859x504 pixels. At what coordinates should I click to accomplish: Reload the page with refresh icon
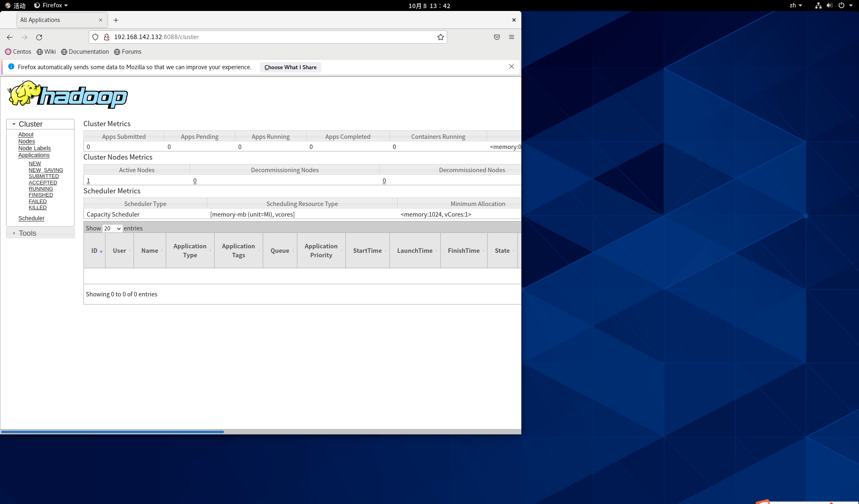point(39,37)
